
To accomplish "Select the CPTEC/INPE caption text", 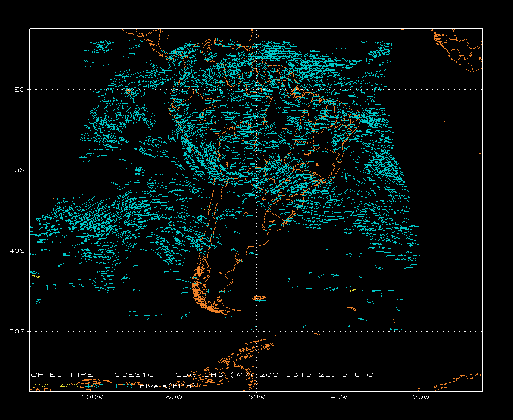I will click(x=62, y=374).
